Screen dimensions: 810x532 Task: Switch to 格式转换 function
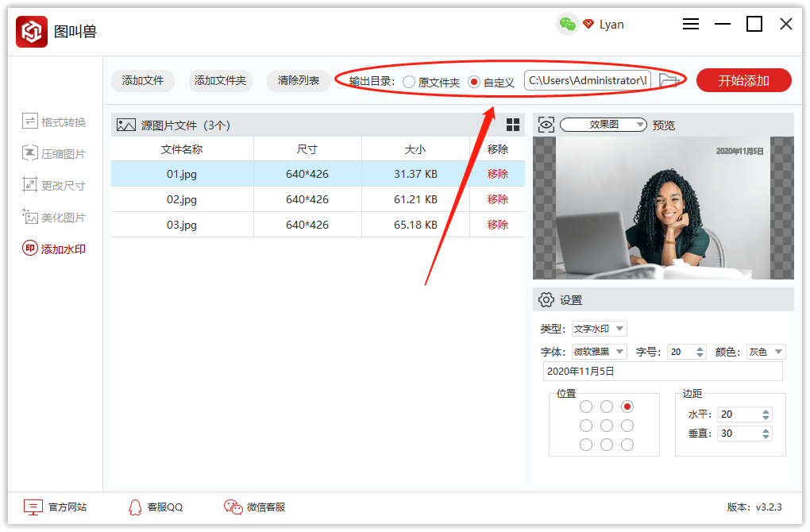54,122
